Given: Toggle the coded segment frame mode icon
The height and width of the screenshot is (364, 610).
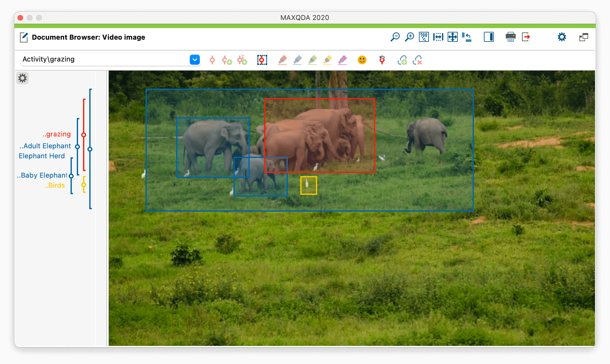Looking at the screenshot, I should [262, 60].
